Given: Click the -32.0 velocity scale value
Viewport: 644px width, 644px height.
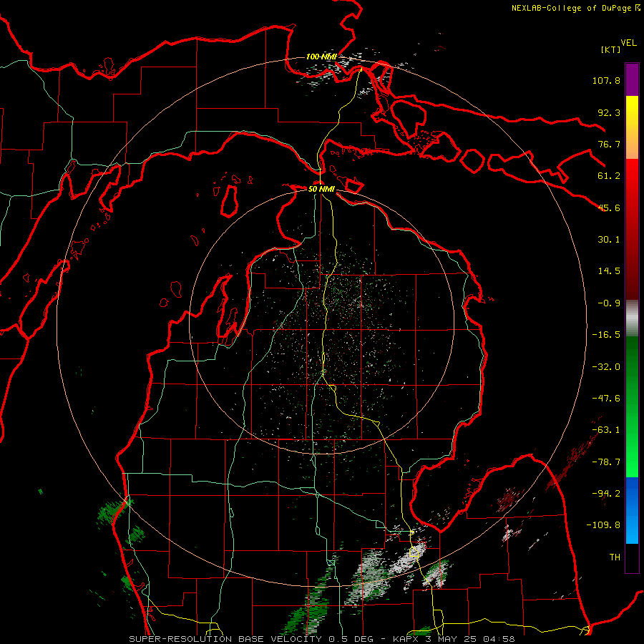Looking at the screenshot, I should pos(606,367).
